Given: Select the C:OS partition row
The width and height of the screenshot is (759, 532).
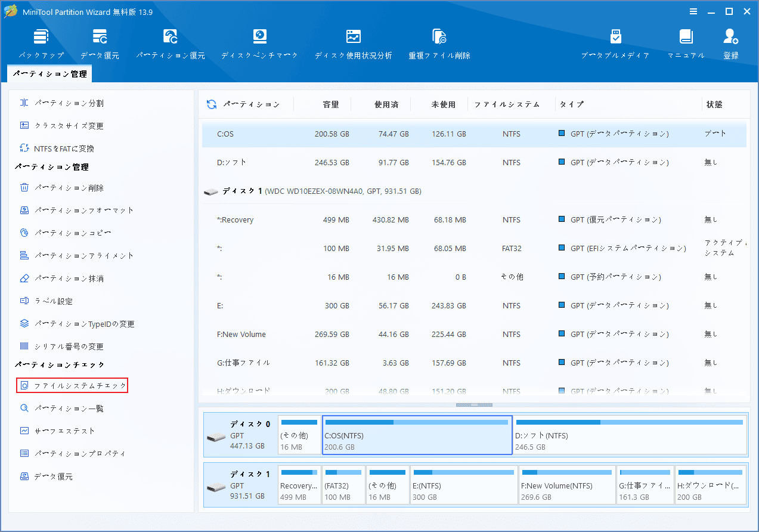Looking at the screenshot, I should tap(474, 134).
